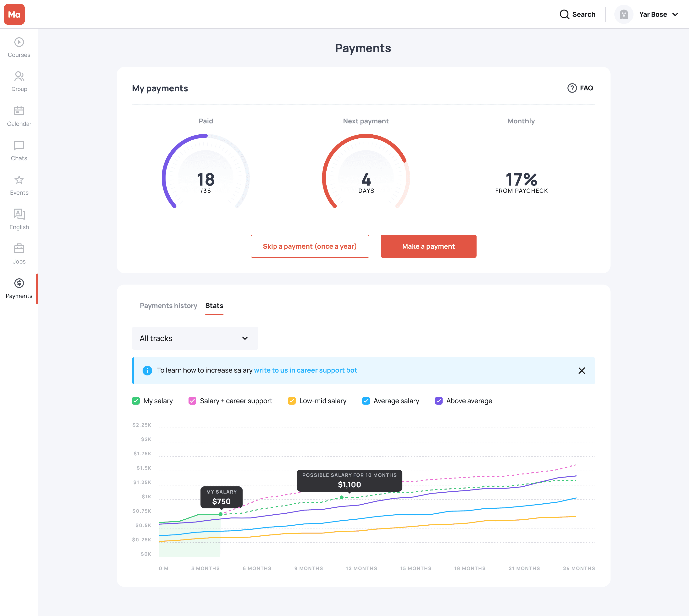The width and height of the screenshot is (689, 616).
Task: Click the search magnifier icon
Action: click(564, 14)
